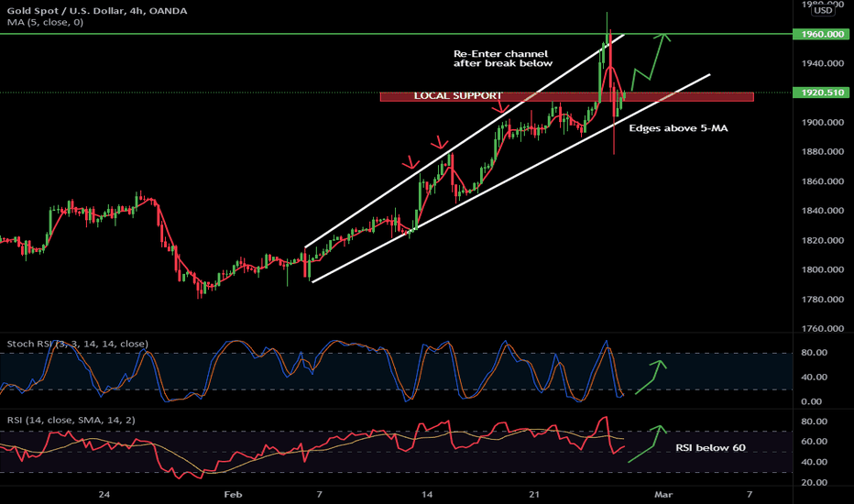The height and width of the screenshot is (504, 854).
Task: Click the 1840.000 price axis label
Action: tap(823, 211)
